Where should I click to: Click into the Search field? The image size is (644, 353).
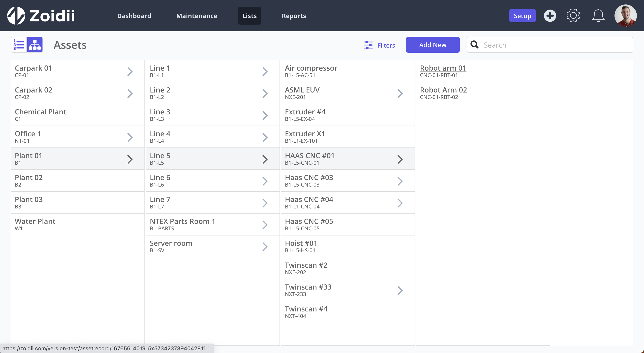pyautogui.click(x=555, y=45)
